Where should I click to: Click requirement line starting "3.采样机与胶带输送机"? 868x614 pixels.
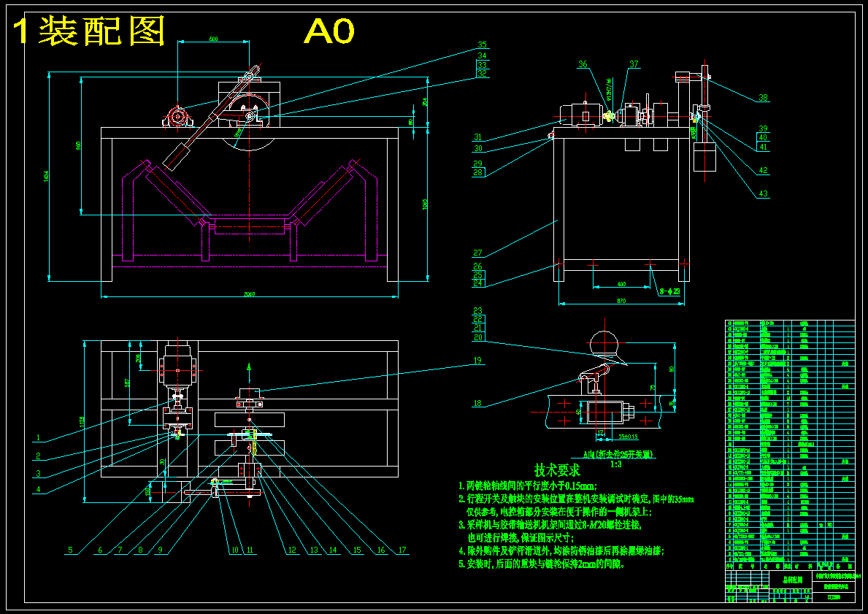click(x=550, y=524)
